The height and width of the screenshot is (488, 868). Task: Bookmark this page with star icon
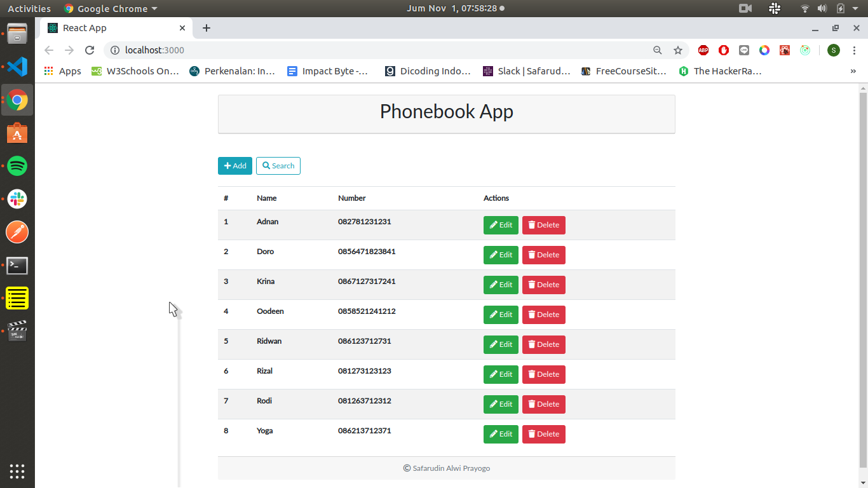[x=678, y=50]
